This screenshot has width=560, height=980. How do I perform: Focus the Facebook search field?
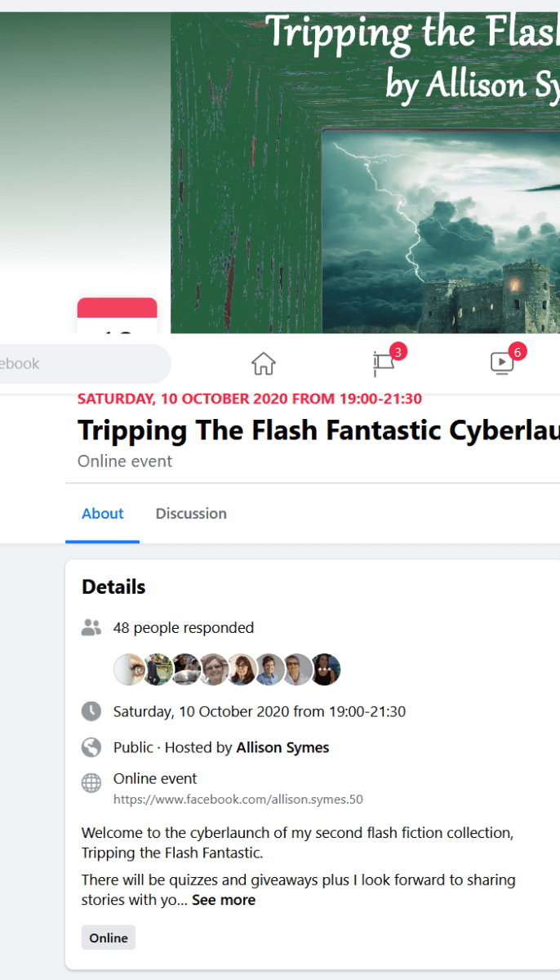tap(82, 363)
